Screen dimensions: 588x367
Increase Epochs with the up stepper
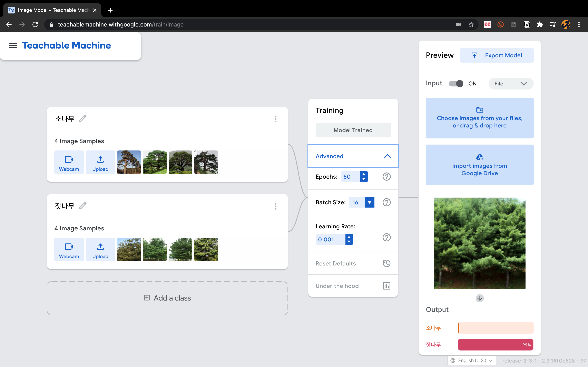point(364,174)
